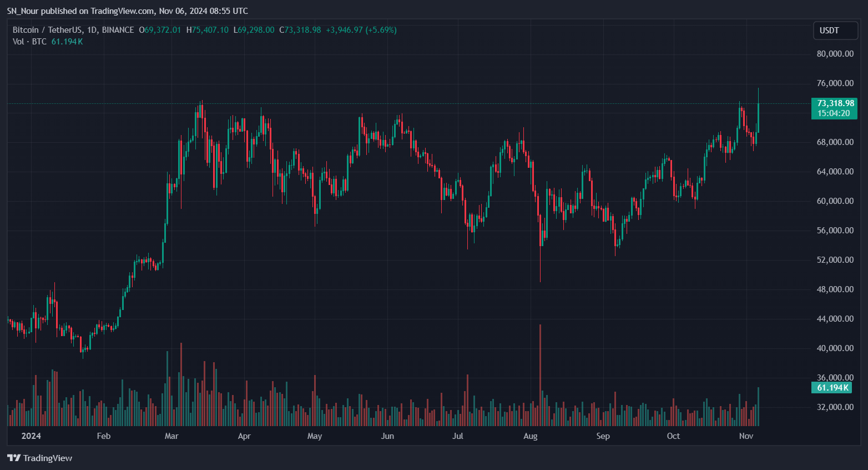This screenshot has width=868, height=470.
Task: Click the 32,000.00 price axis label
Action: point(835,407)
